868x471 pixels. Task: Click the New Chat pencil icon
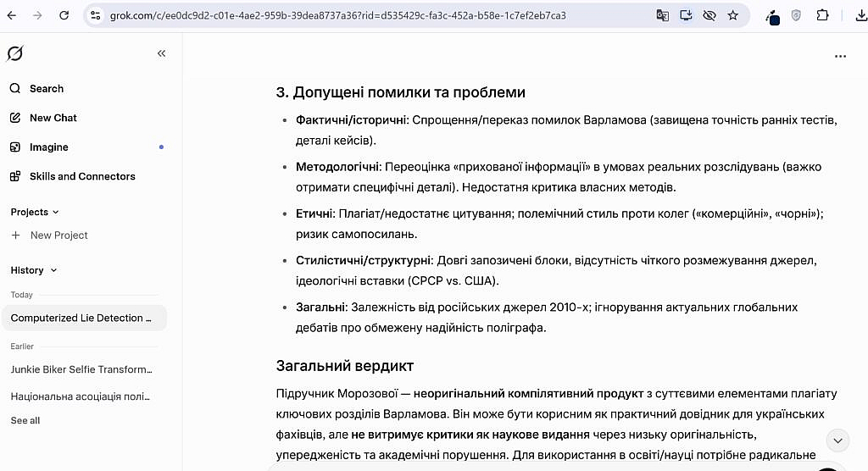point(15,118)
